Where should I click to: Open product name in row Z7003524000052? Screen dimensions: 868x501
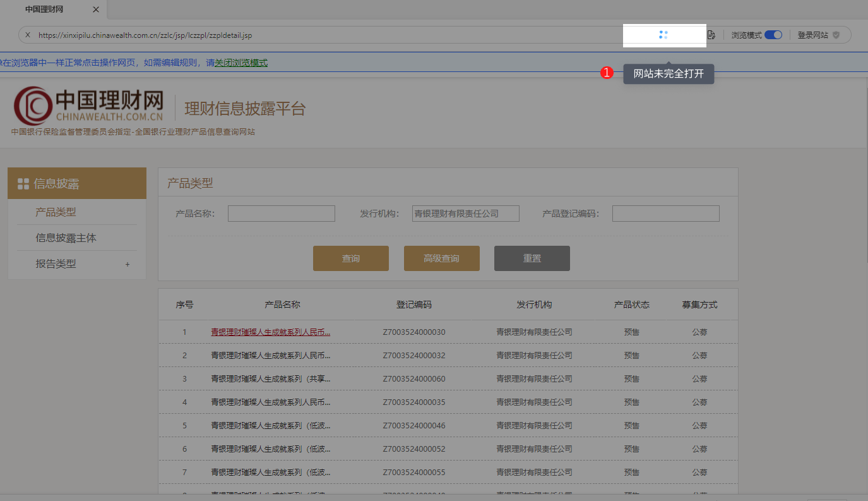pyautogui.click(x=271, y=449)
